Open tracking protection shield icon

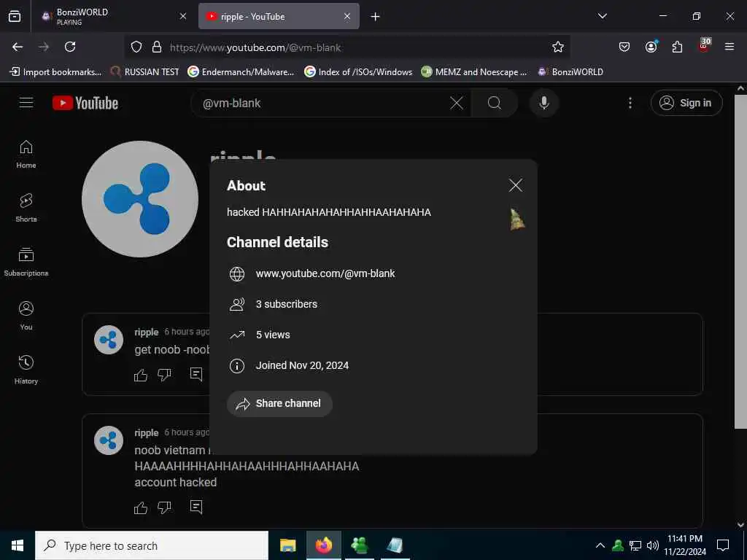[x=136, y=47]
